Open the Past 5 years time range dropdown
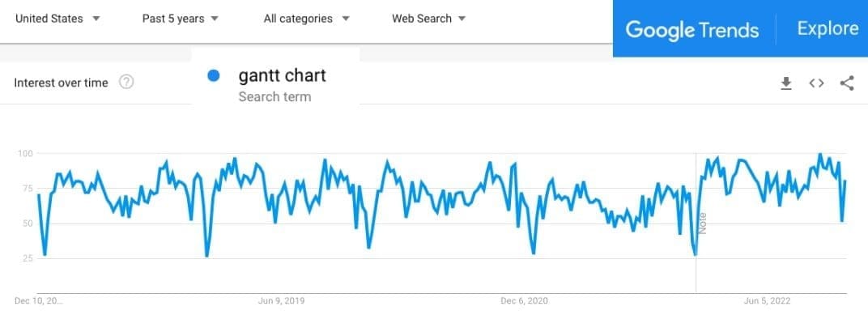868x315 pixels. 180,19
